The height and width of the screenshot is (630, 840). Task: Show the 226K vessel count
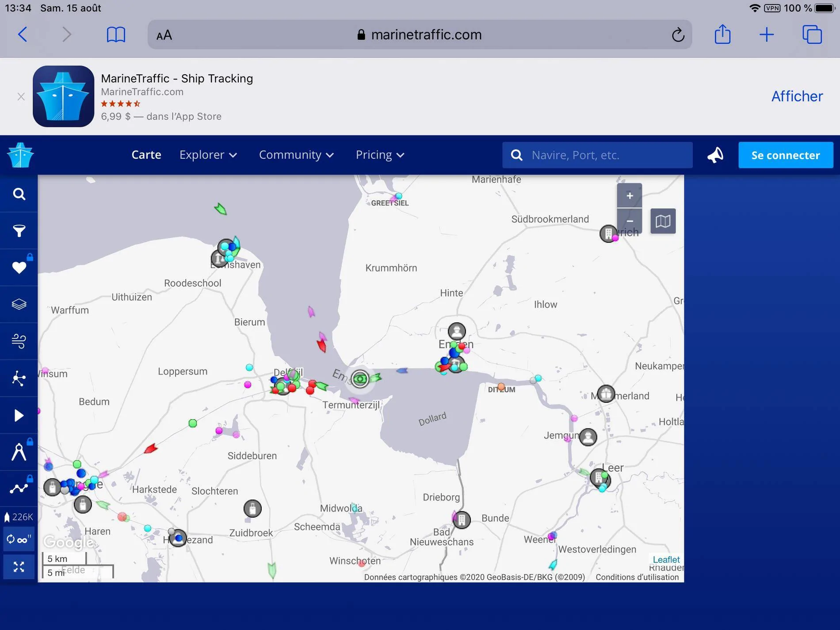19,517
